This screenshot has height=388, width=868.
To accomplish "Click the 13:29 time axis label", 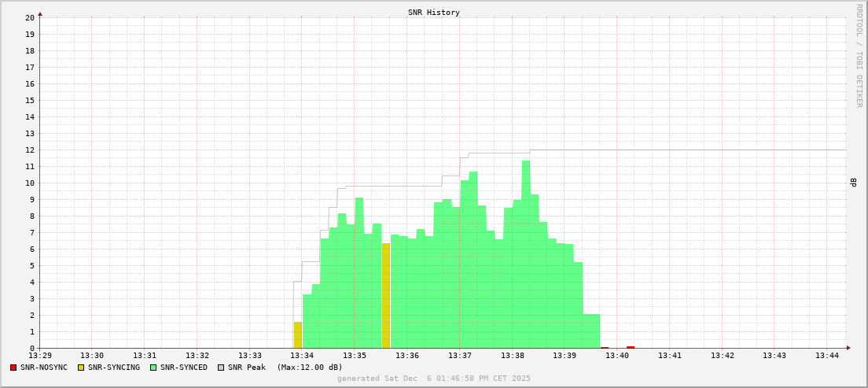I will pyautogui.click(x=39, y=356).
